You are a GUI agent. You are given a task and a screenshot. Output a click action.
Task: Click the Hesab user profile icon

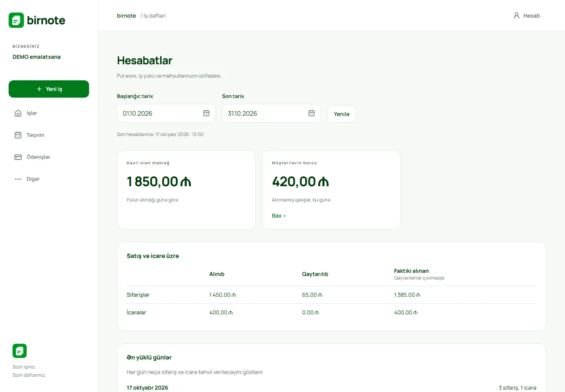tap(516, 16)
